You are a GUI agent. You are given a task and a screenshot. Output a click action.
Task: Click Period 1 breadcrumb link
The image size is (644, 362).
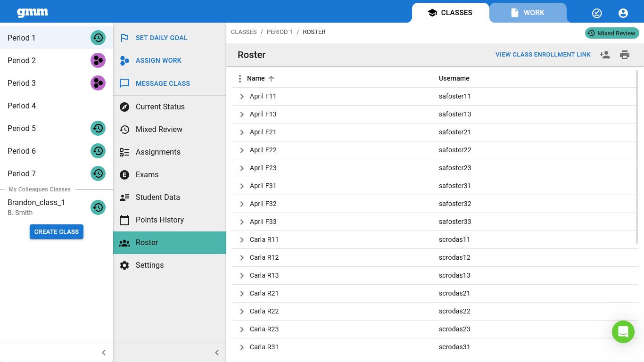(280, 32)
